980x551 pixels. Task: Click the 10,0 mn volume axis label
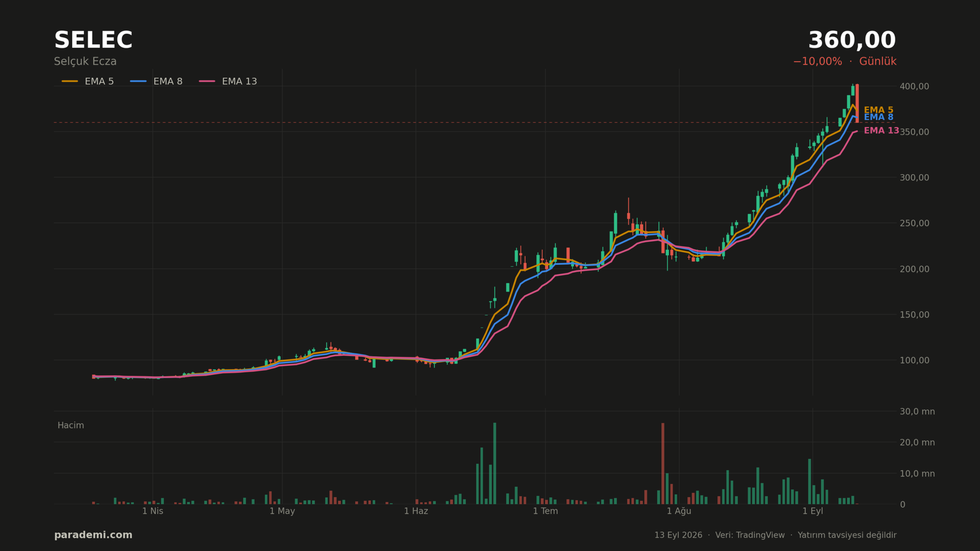[x=917, y=474]
